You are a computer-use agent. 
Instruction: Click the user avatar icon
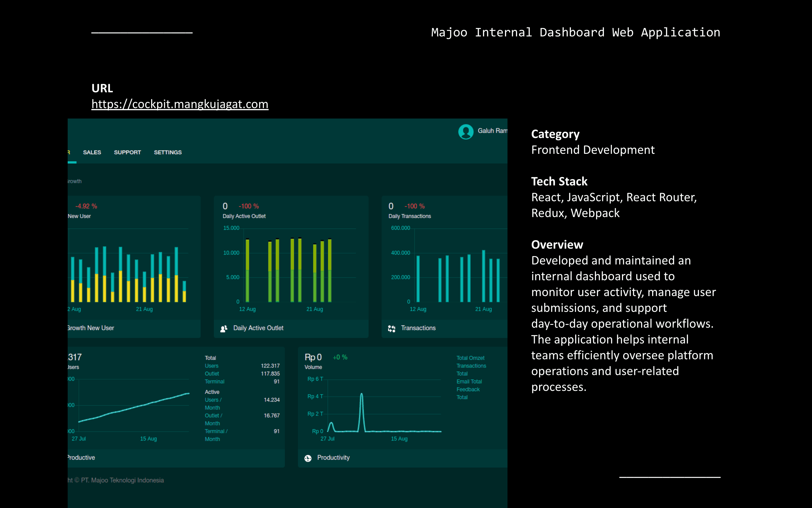click(466, 131)
